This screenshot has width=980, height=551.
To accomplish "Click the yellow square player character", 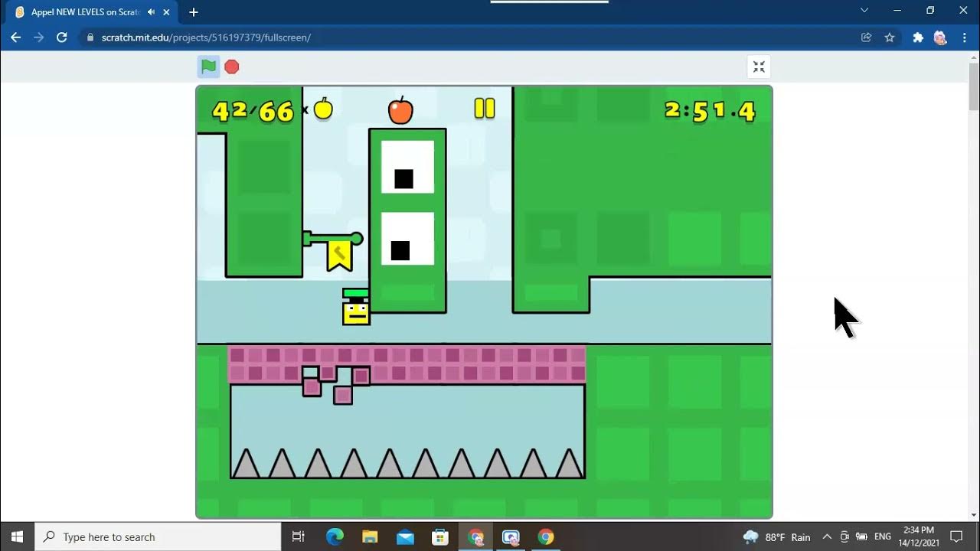I will 356,312.
